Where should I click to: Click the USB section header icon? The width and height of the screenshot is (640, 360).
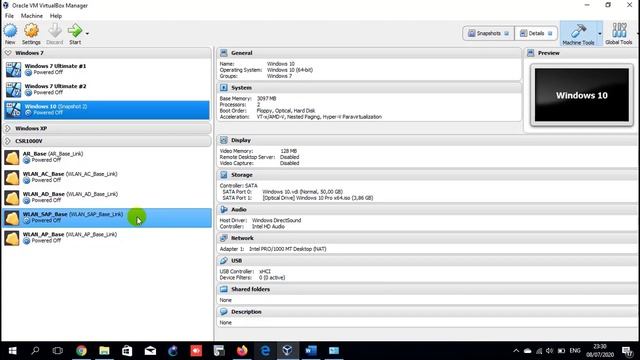tap(224, 260)
